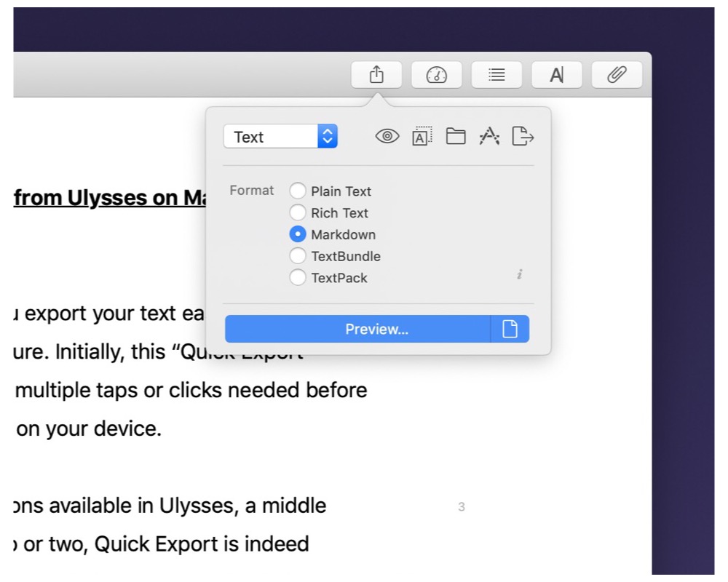Click the text 'or two, Quick Export is indeed'
This screenshot has height=582, width=728.
coord(166,544)
